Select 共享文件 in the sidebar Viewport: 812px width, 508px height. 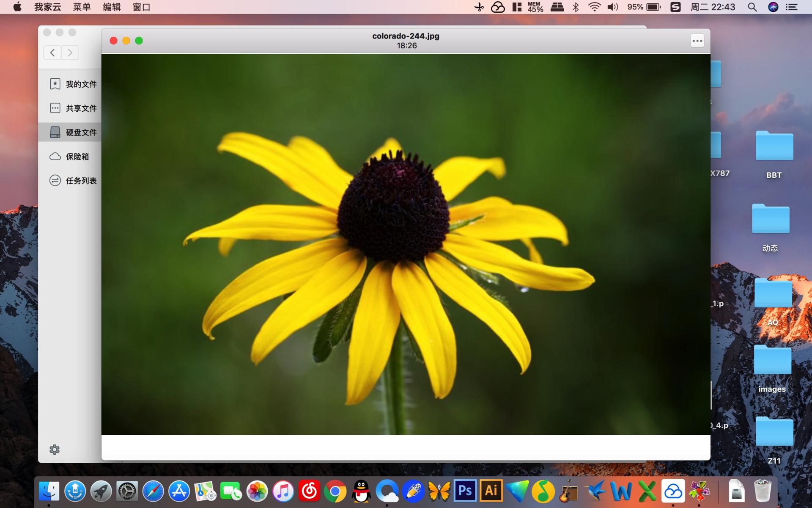point(73,108)
